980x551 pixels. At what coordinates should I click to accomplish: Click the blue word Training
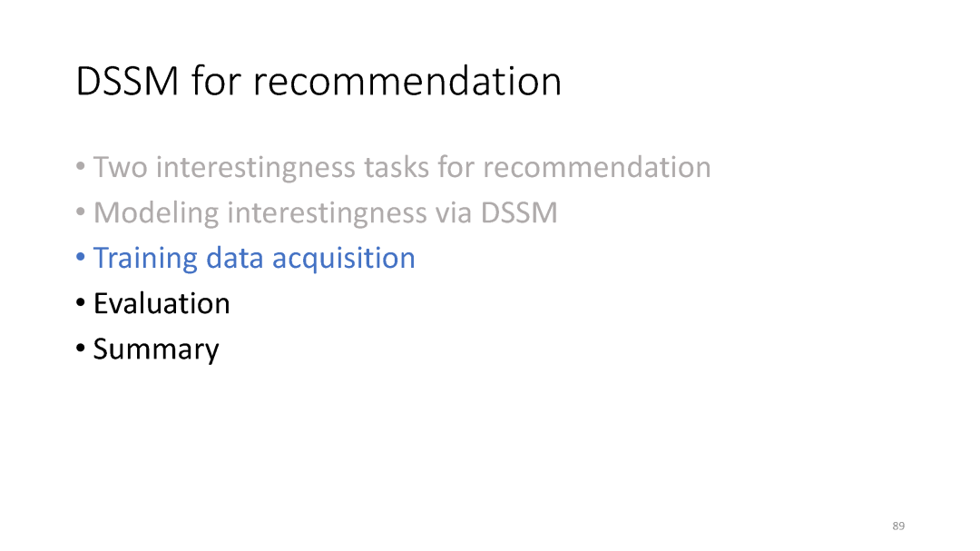tap(145, 260)
